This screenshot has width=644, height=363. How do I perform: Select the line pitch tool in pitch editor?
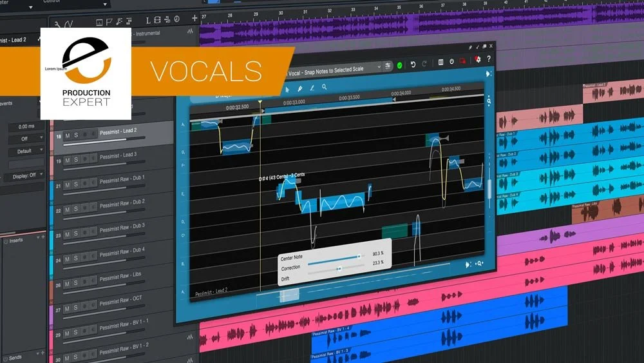(312, 88)
